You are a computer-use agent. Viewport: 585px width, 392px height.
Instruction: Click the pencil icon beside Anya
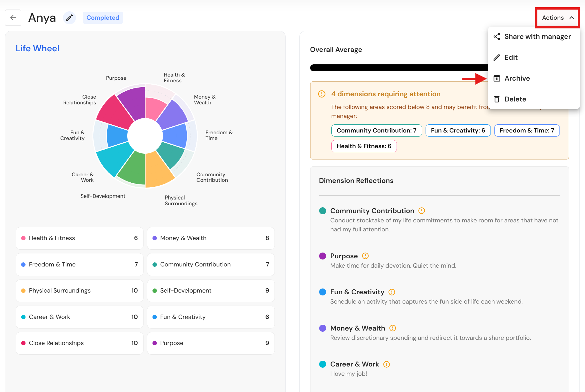click(x=70, y=18)
